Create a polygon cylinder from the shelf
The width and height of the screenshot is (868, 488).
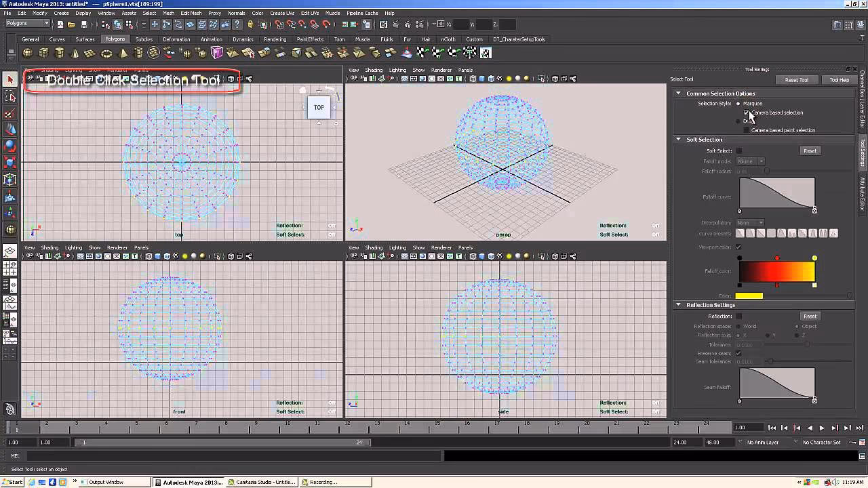(x=59, y=53)
